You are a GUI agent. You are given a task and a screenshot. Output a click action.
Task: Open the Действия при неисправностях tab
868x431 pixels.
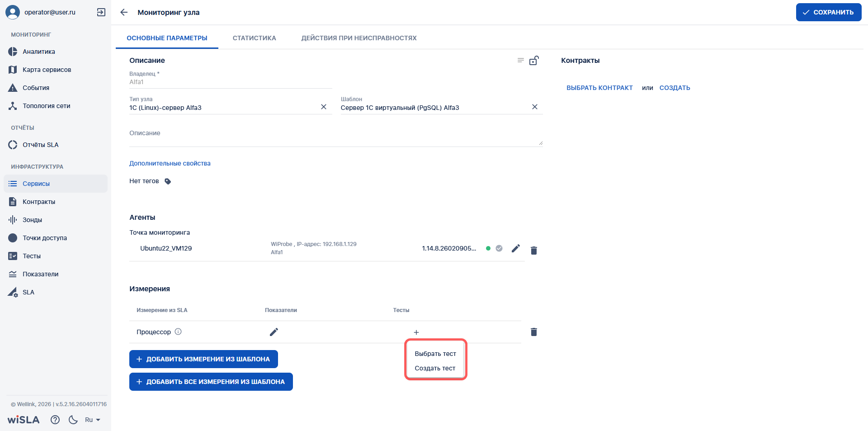coord(359,38)
